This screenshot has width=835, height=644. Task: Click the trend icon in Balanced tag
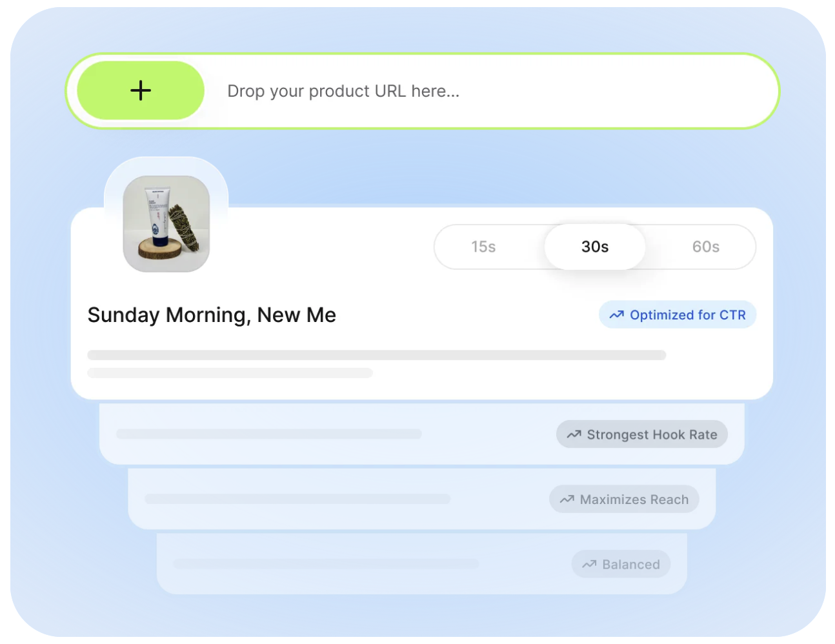(589, 565)
